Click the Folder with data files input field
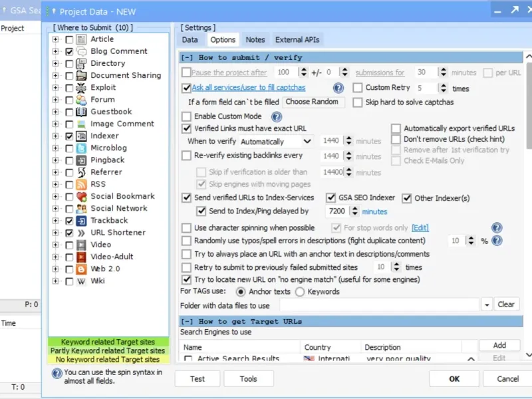Screen dimensions: 532x399 point(379,305)
